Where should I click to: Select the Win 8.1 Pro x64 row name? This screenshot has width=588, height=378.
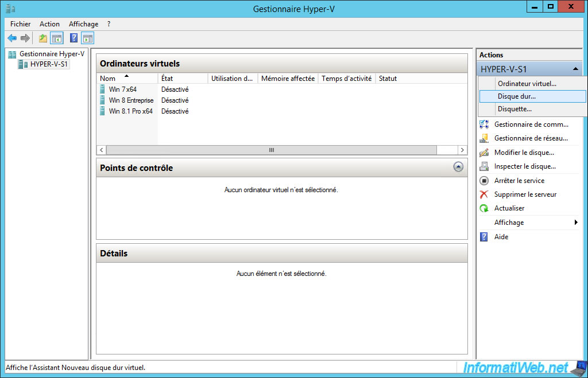coord(130,111)
